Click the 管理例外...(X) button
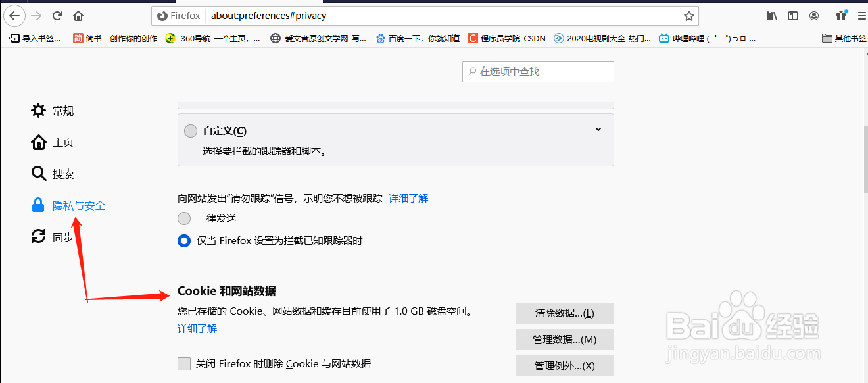The width and height of the screenshot is (868, 383). pos(564,366)
